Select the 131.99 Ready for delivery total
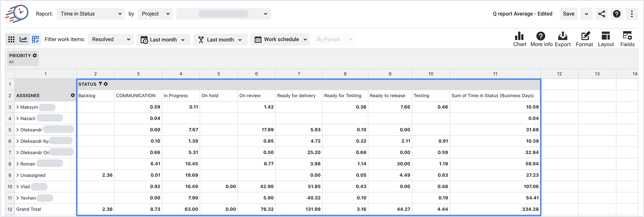The height and width of the screenshot is (217, 644). tap(299, 209)
